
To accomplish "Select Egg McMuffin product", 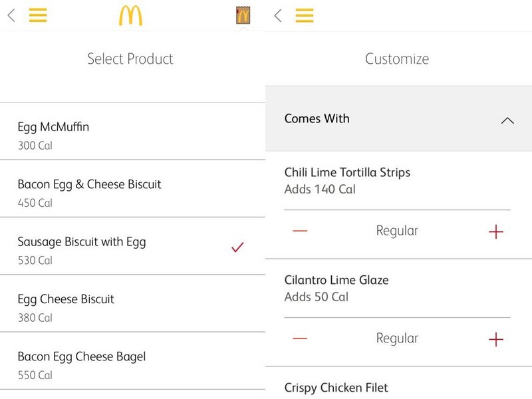I will coord(53,127).
